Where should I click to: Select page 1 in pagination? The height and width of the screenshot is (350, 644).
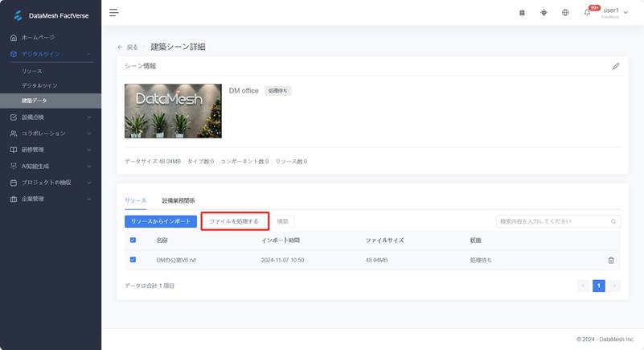(599, 286)
